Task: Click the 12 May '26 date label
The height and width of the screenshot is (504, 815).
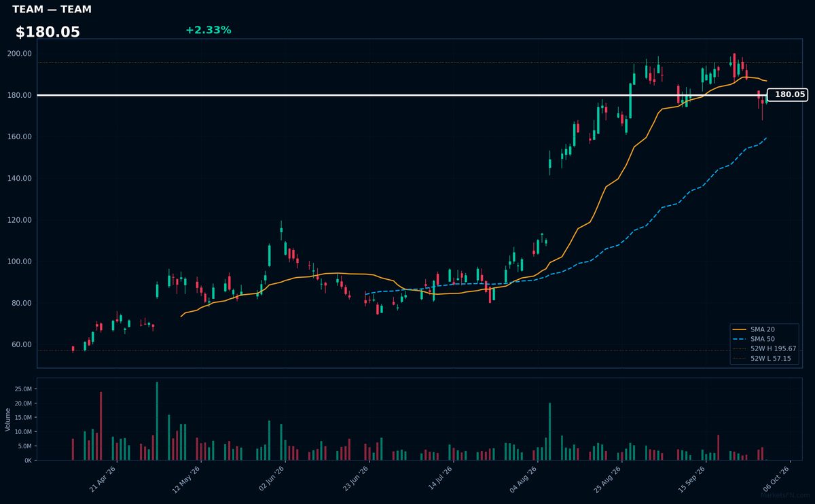Action: [x=187, y=479]
